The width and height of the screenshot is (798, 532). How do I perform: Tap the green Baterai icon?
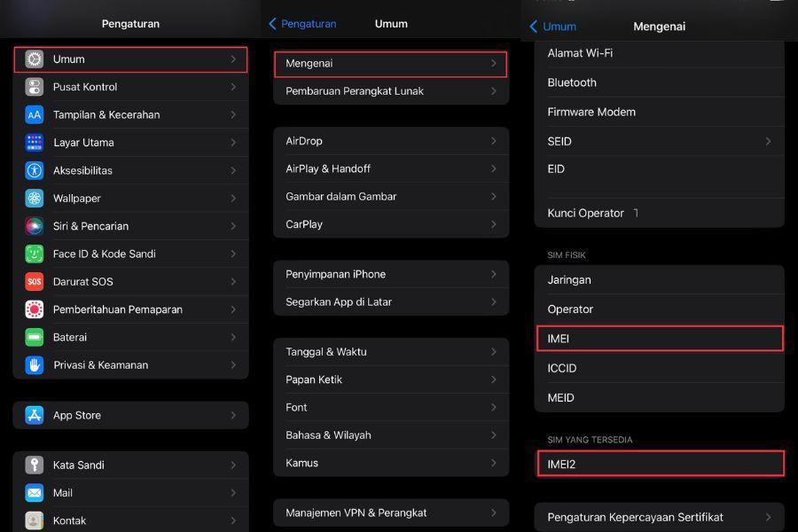tap(34, 337)
